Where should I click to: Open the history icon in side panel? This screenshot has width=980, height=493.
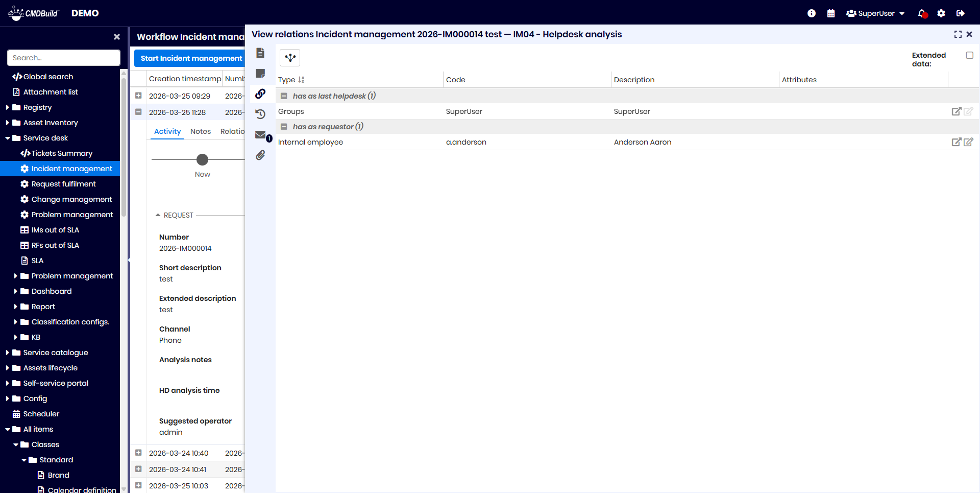[x=260, y=114]
